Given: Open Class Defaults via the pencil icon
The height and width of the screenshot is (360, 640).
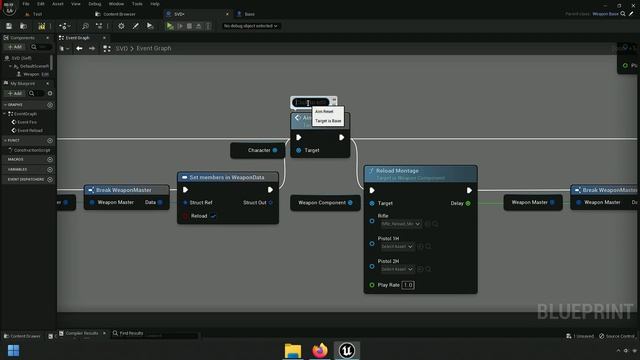Looking at the screenshot, I should point(136,26).
